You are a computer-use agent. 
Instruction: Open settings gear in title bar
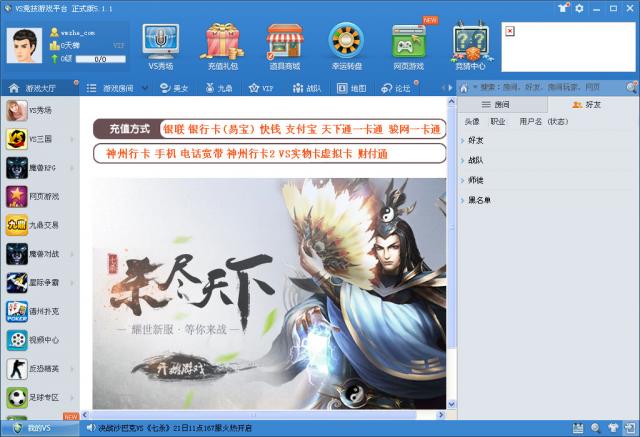pos(579,8)
